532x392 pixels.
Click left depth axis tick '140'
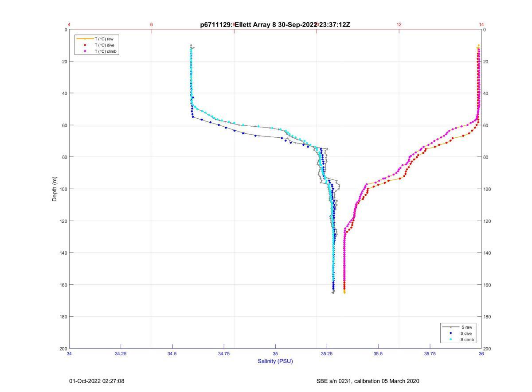pyautogui.click(x=63, y=253)
